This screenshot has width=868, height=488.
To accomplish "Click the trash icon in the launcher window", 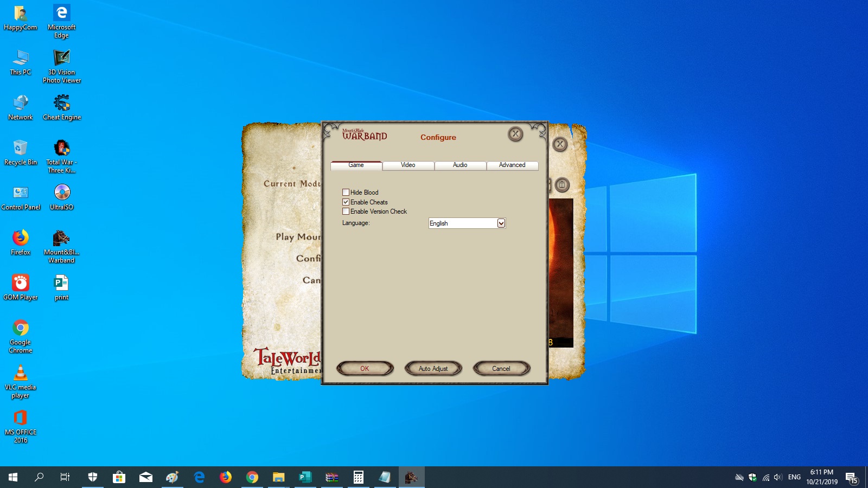I will click(562, 185).
